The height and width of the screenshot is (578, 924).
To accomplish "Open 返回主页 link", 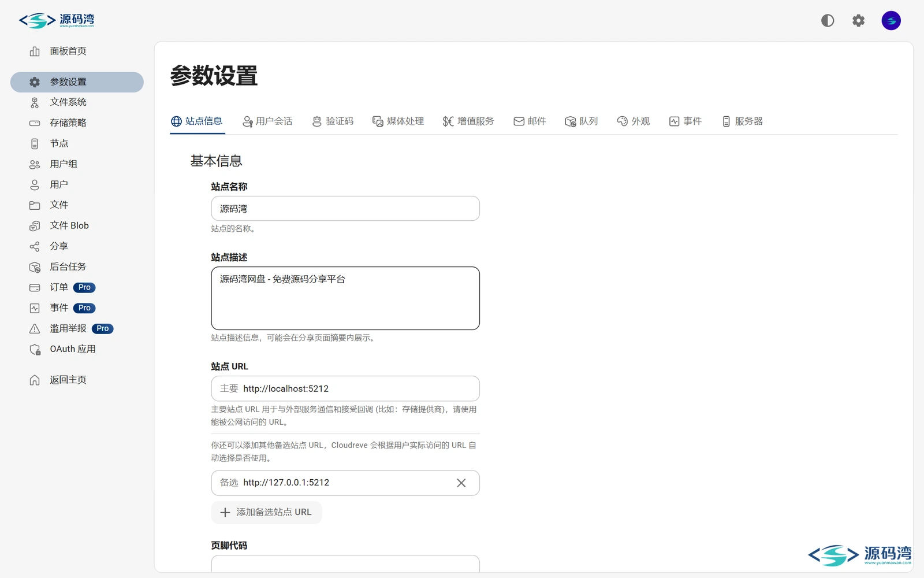I will (x=77, y=380).
